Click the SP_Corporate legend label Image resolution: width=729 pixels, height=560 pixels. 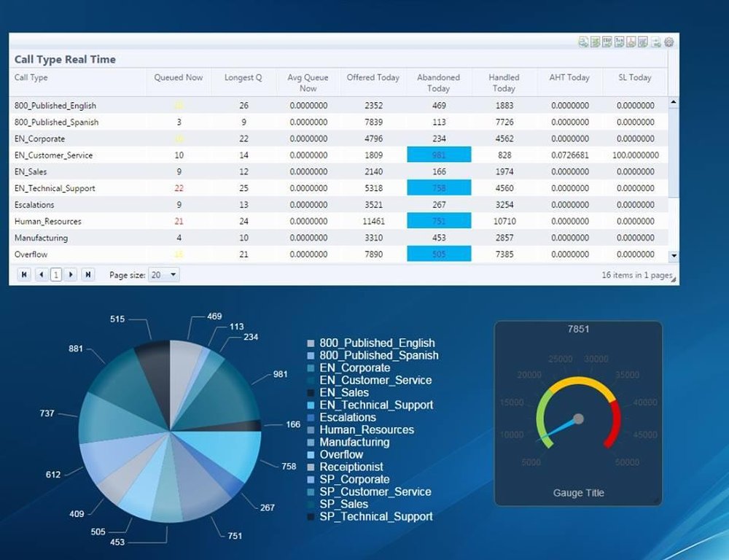tap(355, 480)
